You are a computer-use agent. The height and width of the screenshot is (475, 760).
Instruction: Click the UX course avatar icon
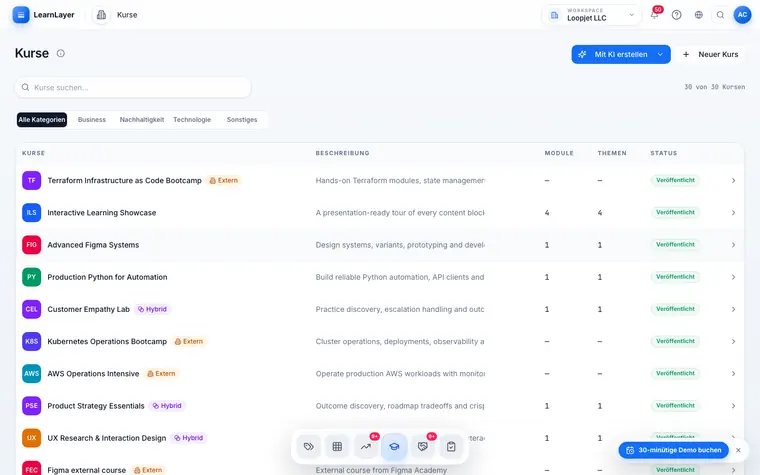pos(32,438)
